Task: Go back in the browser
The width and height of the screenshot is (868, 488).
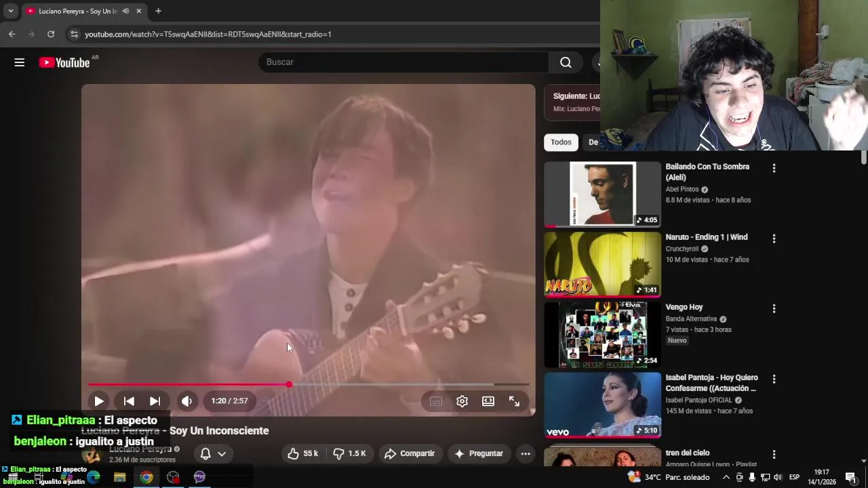Action: point(12,34)
